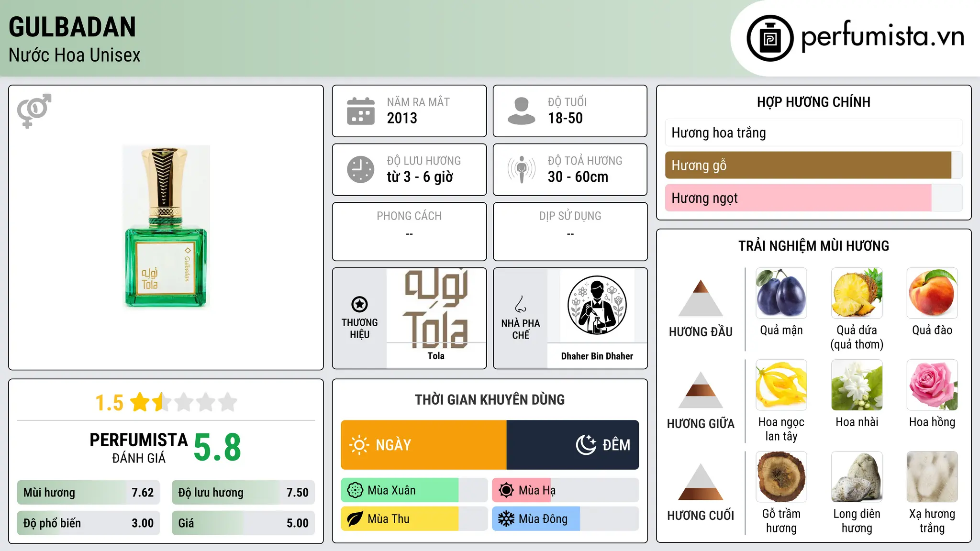The height and width of the screenshot is (551, 980).
Task: Click the Phong cách style card
Action: pos(409,231)
